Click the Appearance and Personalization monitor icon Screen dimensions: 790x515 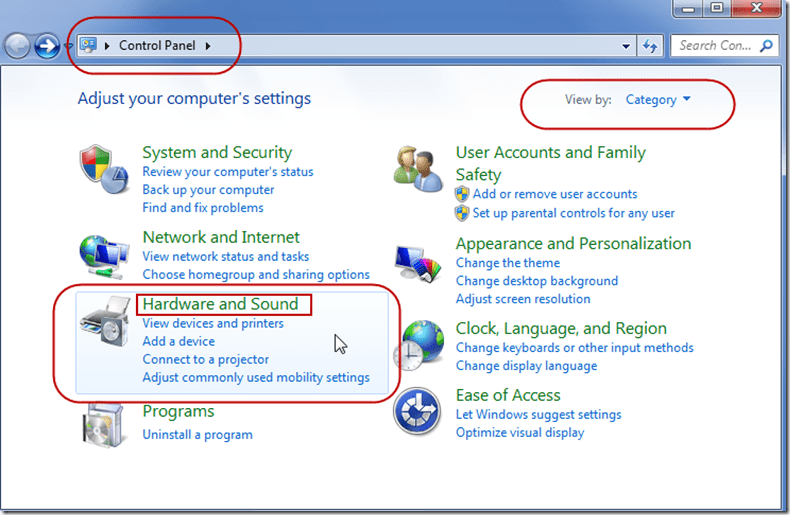point(418,264)
